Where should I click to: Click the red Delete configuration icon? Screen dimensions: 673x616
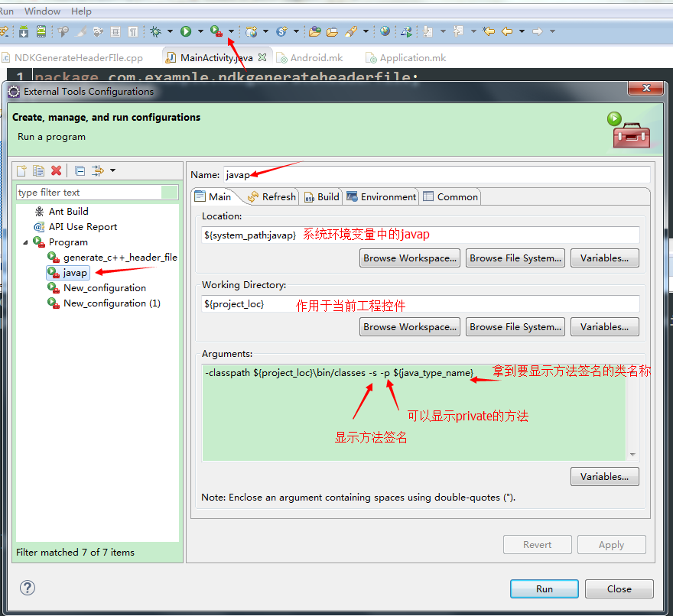coord(57,170)
